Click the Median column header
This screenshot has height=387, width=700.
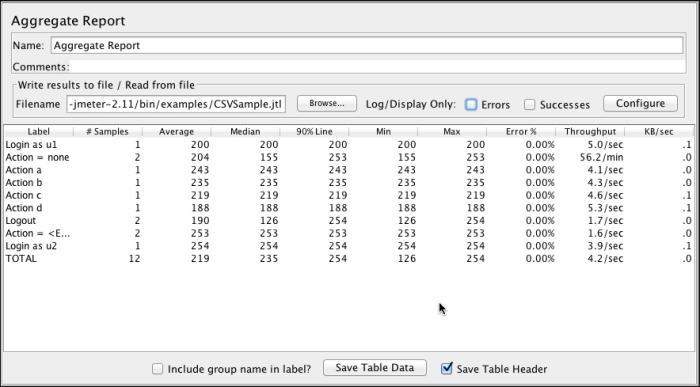(245, 131)
